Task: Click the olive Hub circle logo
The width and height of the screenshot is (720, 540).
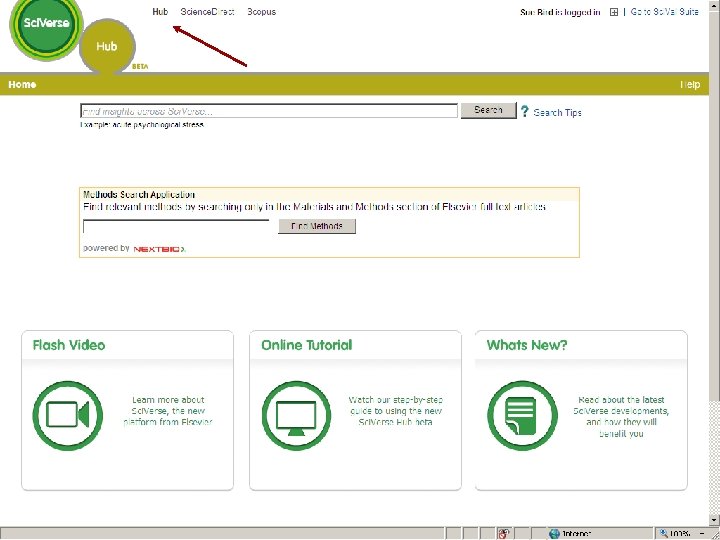Action: click(x=107, y=46)
